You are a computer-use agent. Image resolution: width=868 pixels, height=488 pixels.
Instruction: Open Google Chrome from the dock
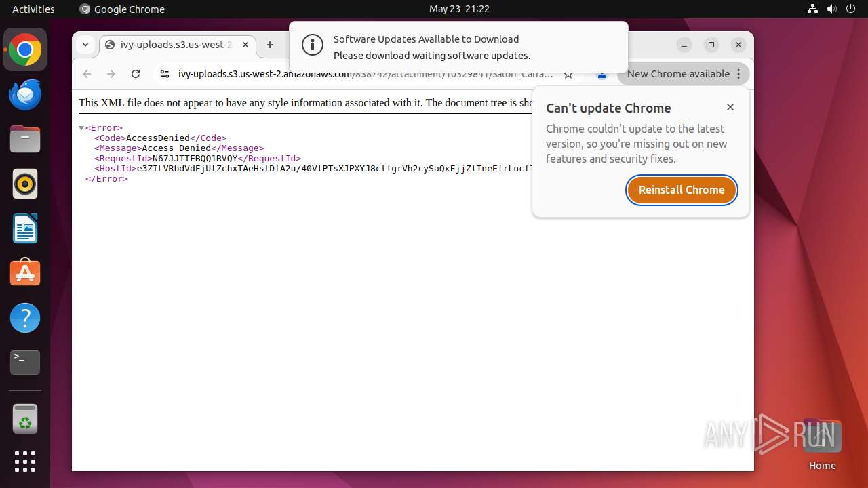click(25, 50)
